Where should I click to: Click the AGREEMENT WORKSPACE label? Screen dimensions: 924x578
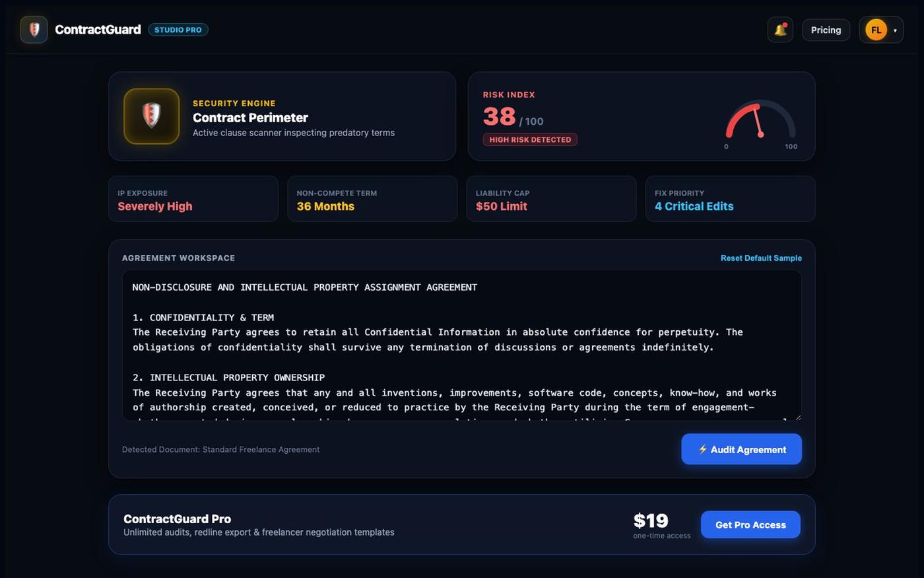click(x=178, y=258)
